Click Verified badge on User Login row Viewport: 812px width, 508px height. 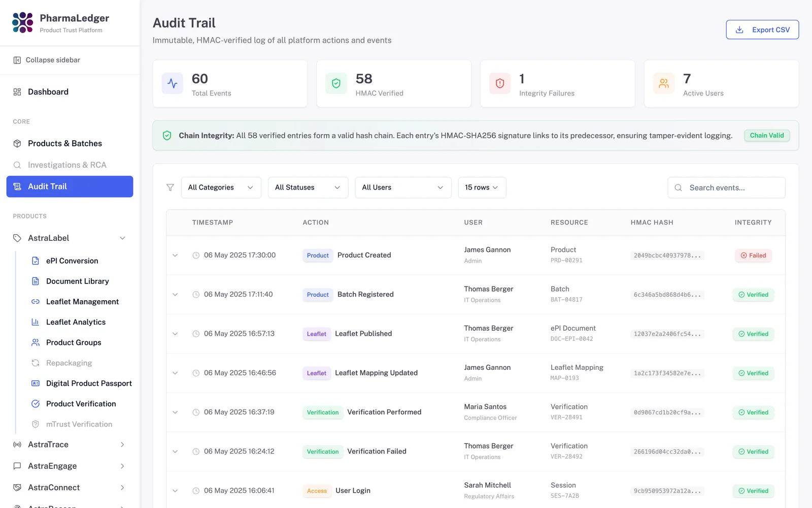(x=753, y=491)
